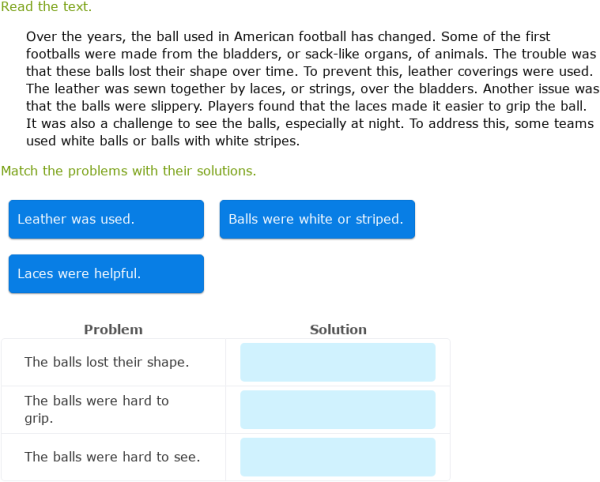Click the solution slot for "lost their shape"
Image resolution: width=600 pixels, height=482 pixels.
coord(338,362)
